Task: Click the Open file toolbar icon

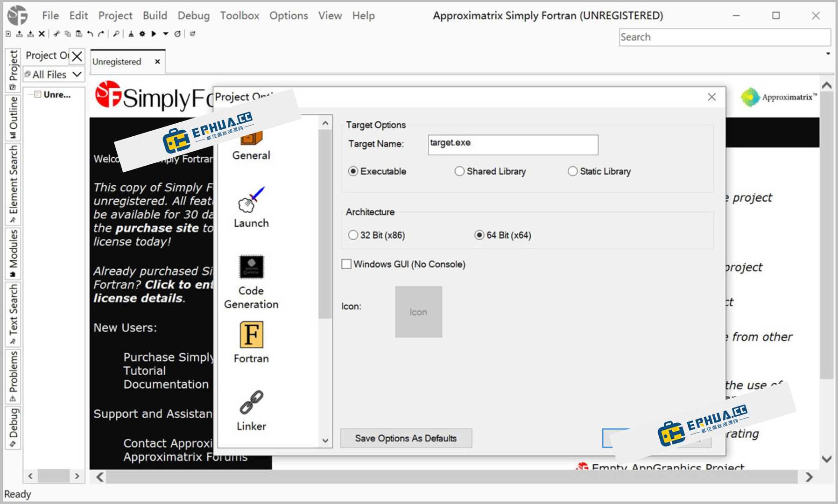Action: pos(19,34)
